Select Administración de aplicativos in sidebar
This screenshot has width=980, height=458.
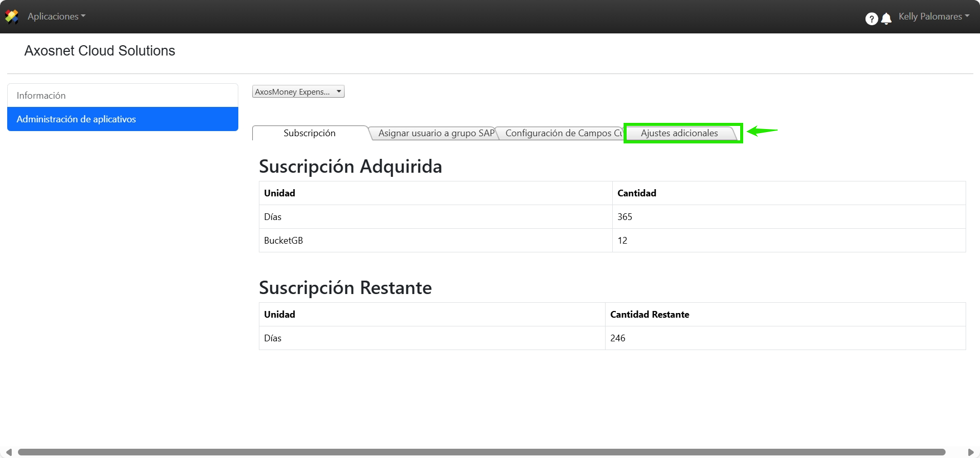[123, 119]
